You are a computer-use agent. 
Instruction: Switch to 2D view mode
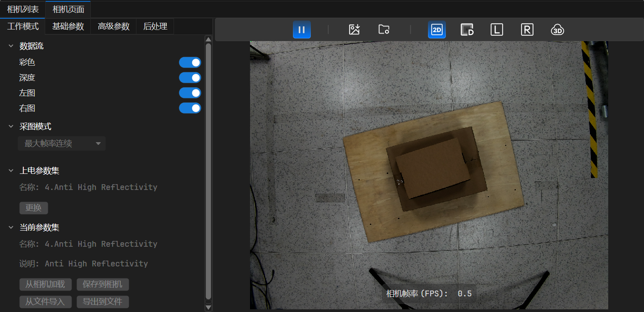(x=436, y=30)
